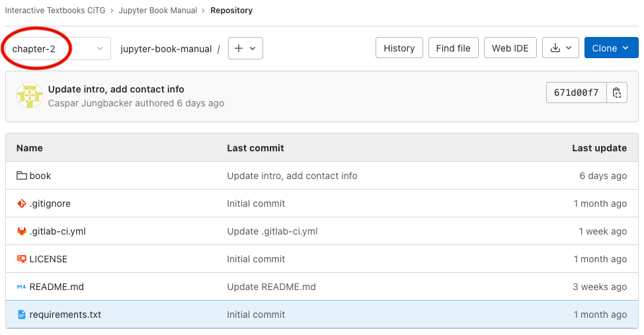Go to Jupyter Book Manual breadcrumb

pyautogui.click(x=158, y=11)
